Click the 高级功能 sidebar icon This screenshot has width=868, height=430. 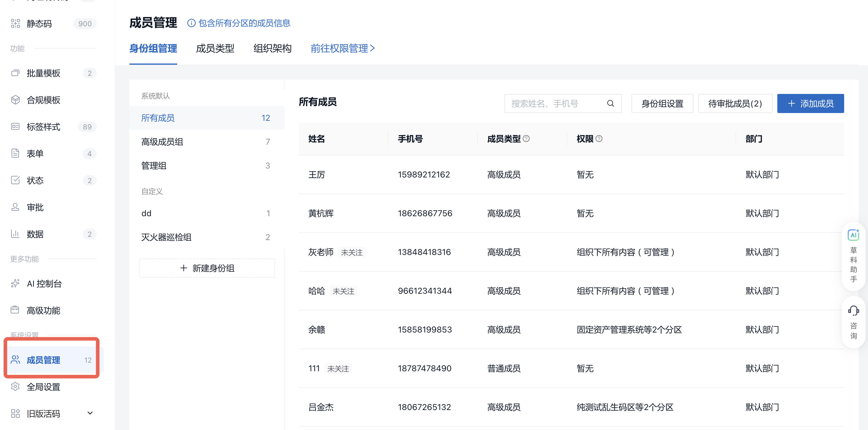pos(15,310)
